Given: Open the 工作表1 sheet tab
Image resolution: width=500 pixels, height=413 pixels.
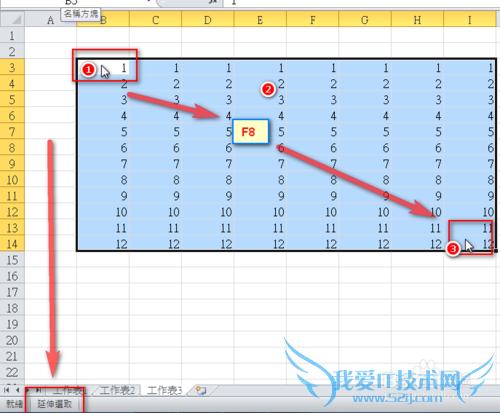Looking at the screenshot, I should tap(69, 390).
